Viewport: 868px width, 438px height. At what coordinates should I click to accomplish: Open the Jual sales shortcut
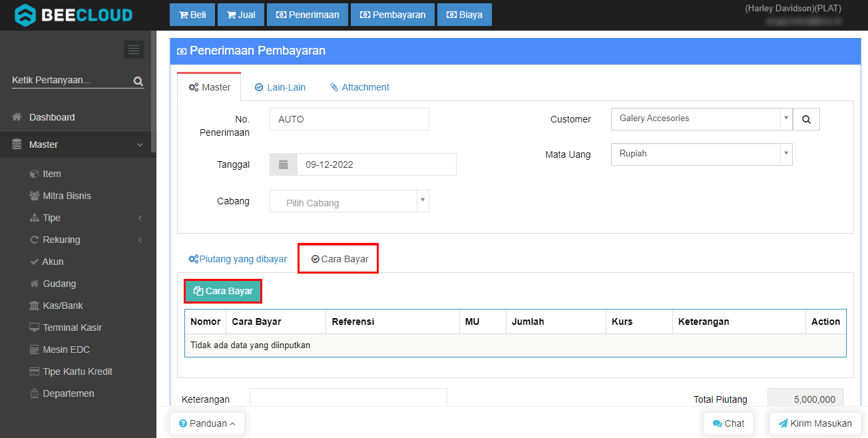point(241,15)
